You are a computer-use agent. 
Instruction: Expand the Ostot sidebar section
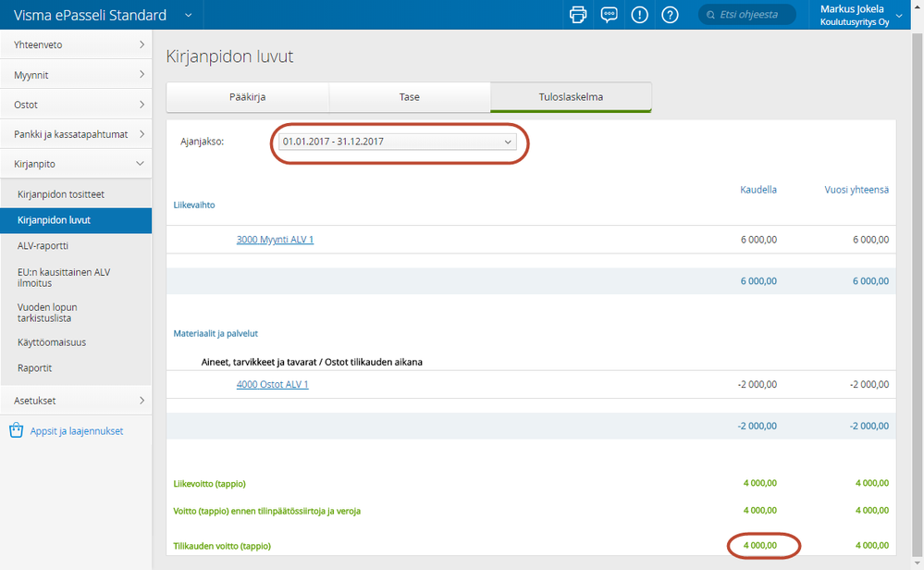(x=76, y=105)
